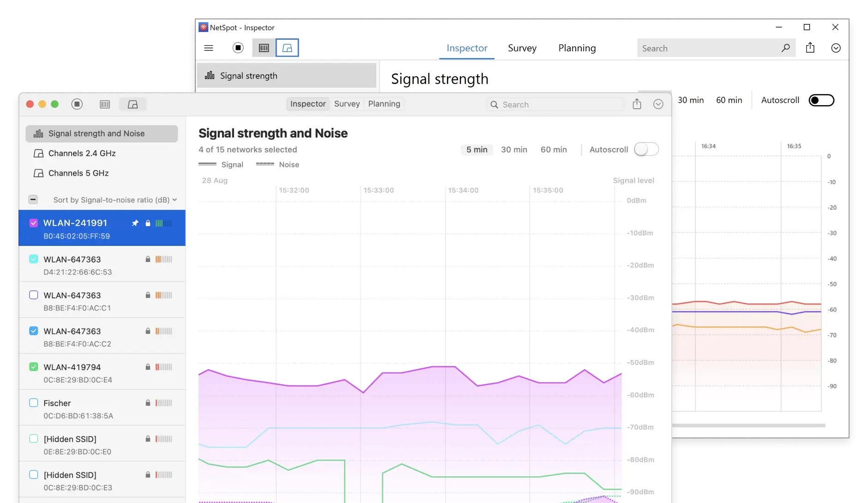
Task: Select 60 min range in Windows window
Action: (729, 100)
